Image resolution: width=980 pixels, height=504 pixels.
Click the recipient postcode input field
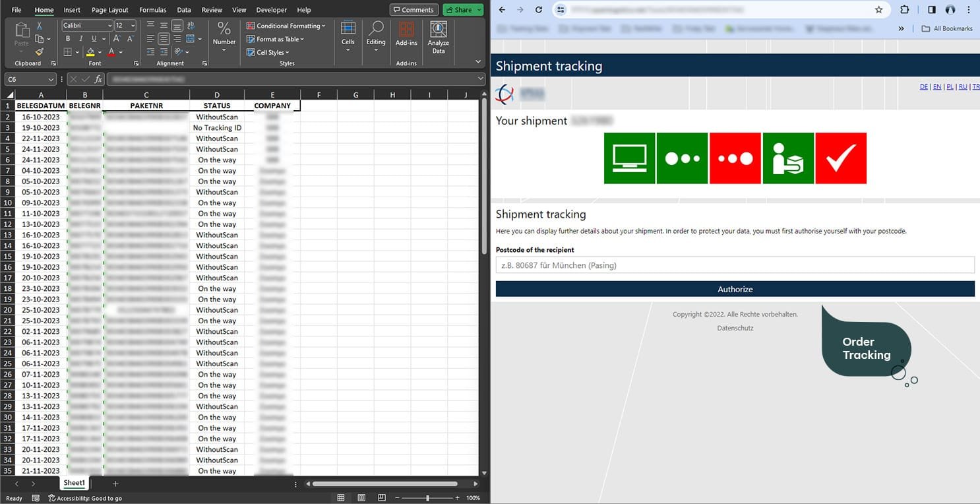735,265
